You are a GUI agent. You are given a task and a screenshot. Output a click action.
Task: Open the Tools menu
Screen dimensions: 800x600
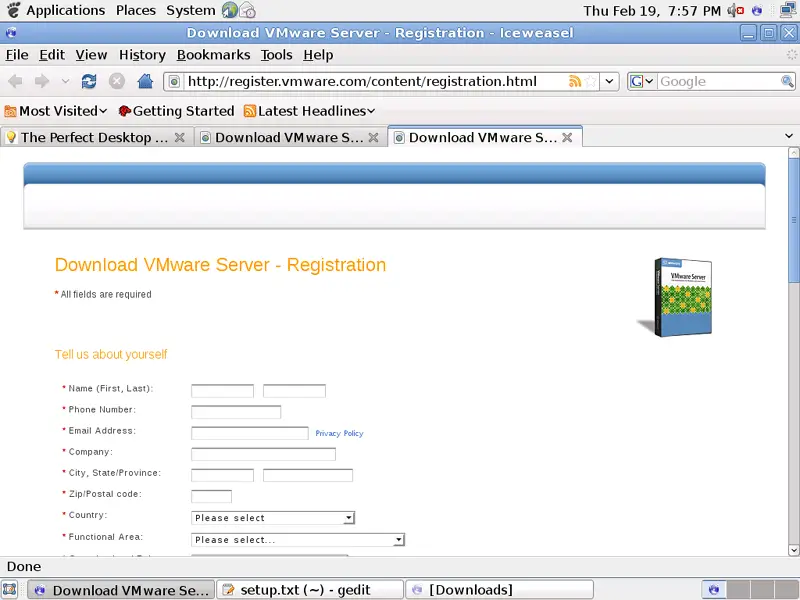pyautogui.click(x=277, y=55)
